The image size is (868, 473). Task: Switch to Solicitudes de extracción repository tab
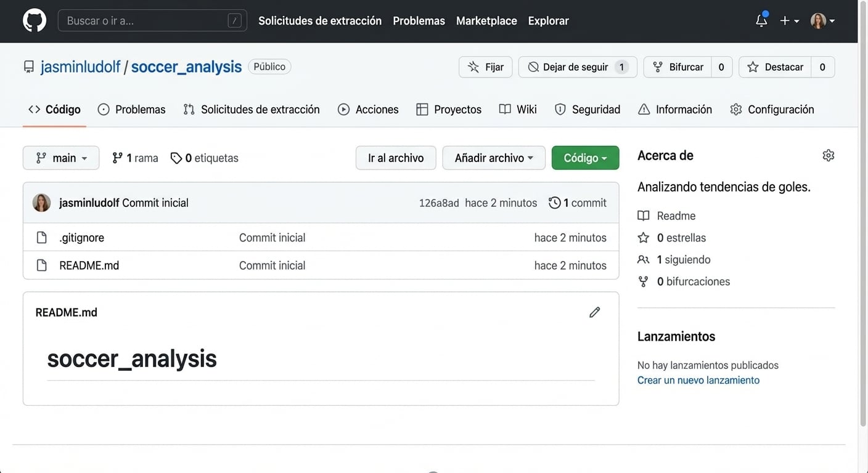[x=251, y=109]
